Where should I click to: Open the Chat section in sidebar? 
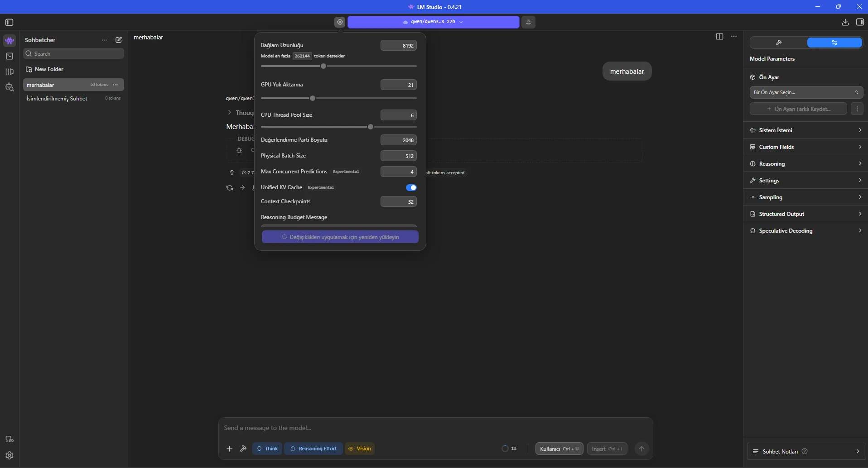10,41
